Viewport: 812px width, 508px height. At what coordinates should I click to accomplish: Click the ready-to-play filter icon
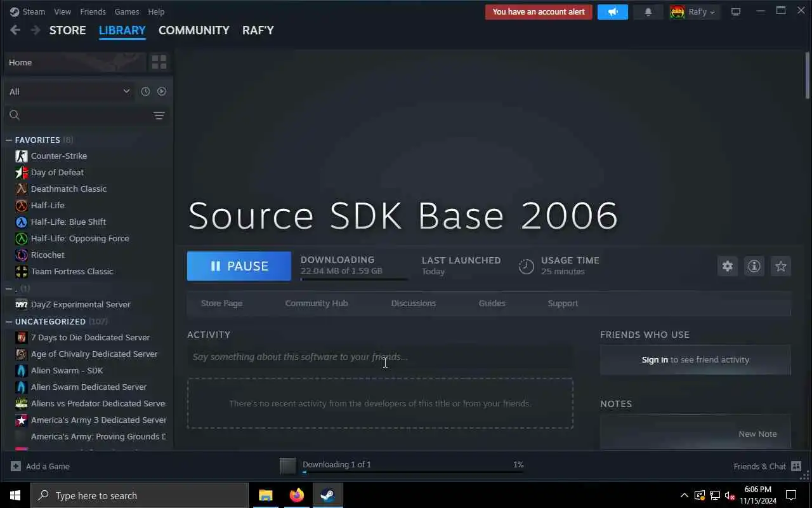162,91
